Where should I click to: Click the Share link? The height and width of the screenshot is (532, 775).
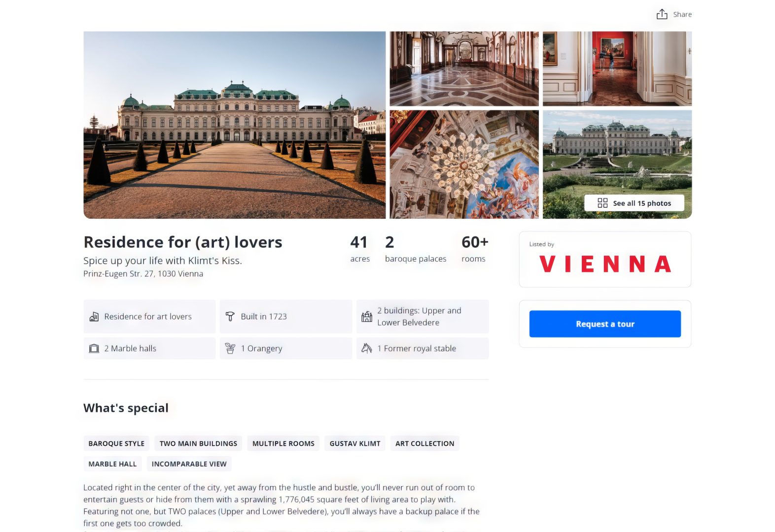[682, 15]
